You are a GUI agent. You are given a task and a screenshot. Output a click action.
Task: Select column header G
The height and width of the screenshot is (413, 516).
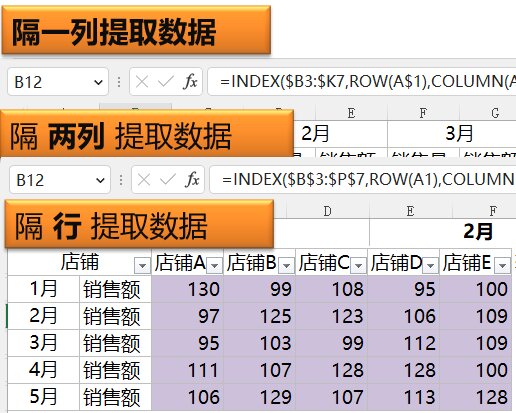[x=495, y=113]
